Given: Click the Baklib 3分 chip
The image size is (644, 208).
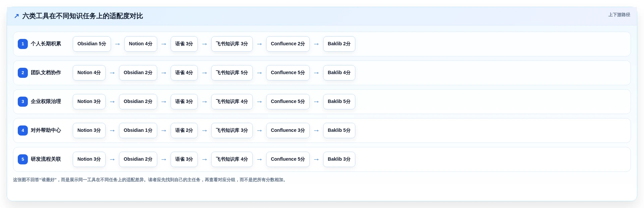Looking at the screenshot, I should tap(339, 159).
